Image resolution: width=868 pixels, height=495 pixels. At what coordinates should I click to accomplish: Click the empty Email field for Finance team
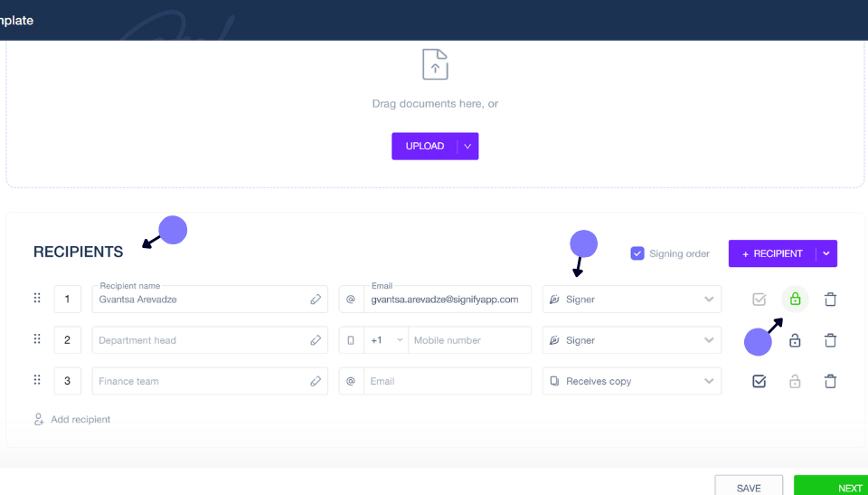tap(448, 381)
